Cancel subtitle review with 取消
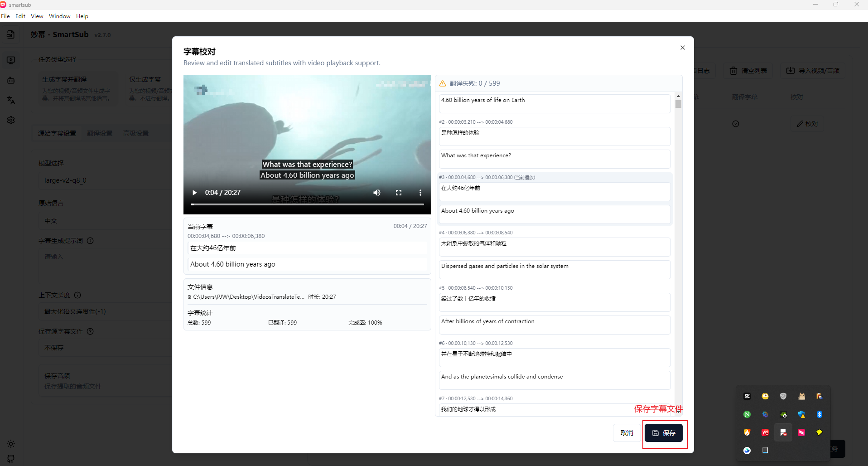Screen dimensions: 868x466 (627, 433)
